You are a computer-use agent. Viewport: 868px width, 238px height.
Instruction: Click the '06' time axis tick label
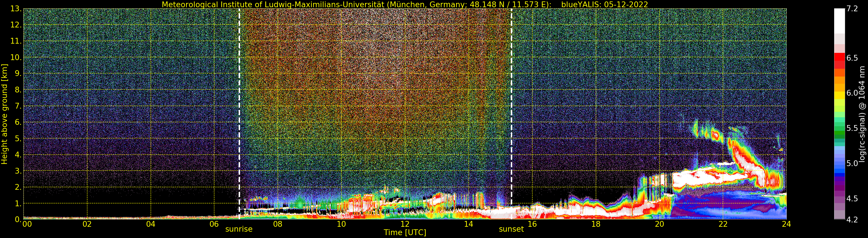point(214,224)
